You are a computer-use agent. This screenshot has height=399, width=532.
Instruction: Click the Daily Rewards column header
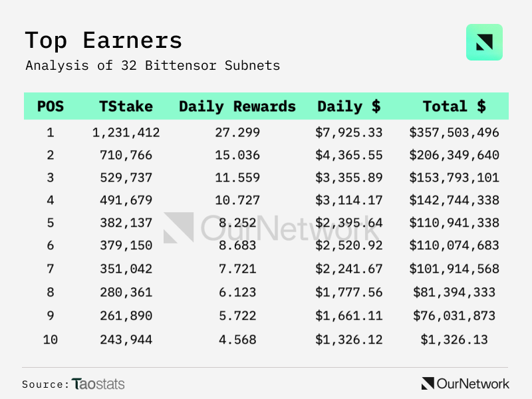237,106
